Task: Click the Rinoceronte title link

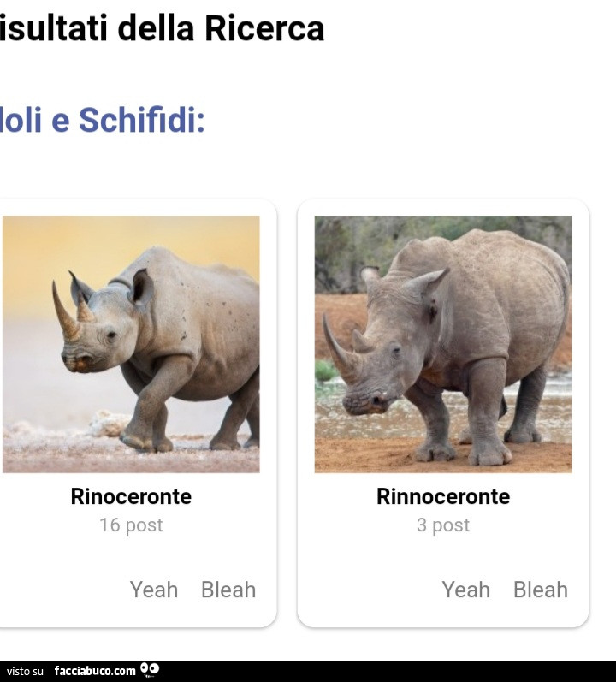Action: [131, 496]
